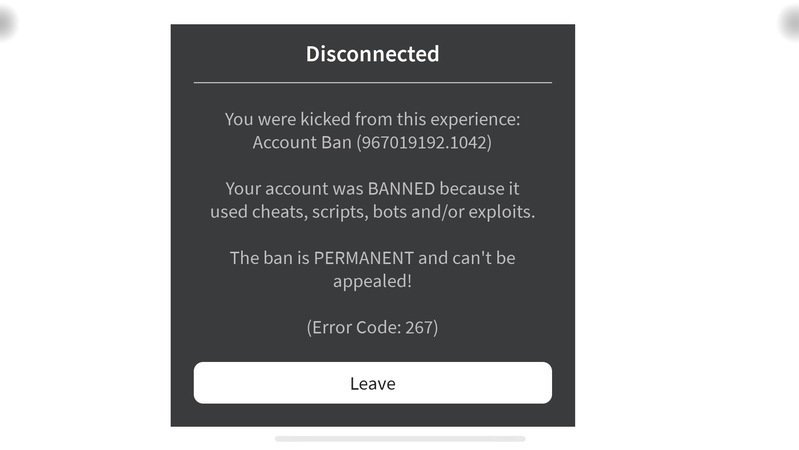Click the word 'appealed!'
Image resolution: width=799 pixels, height=450 pixels.
click(x=372, y=281)
